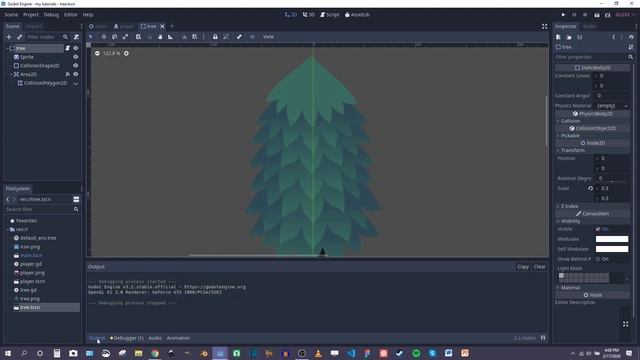This screenshot has width=640, height=360.
Task: Open the Project menu
Action: (x=31, y=15)
